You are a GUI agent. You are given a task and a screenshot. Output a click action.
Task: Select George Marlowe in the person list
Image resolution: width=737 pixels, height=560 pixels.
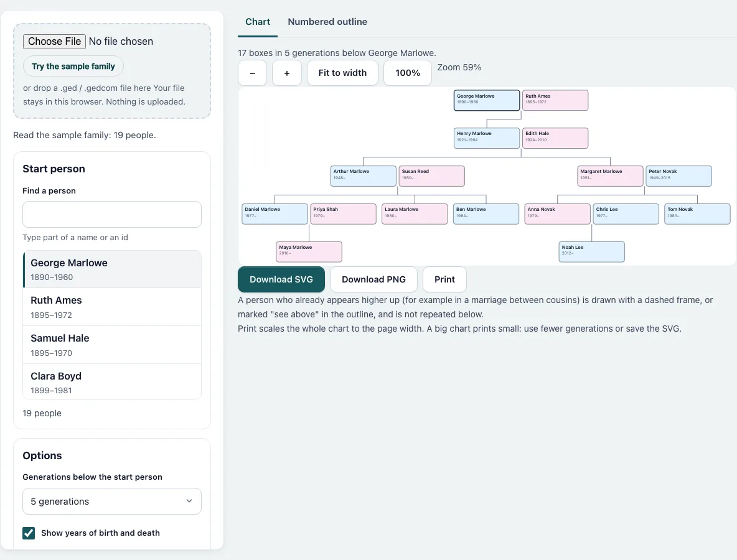pyautogui.click(x=112, y=269)
